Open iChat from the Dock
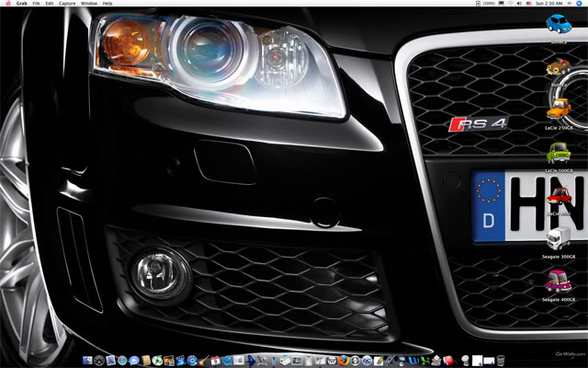Screen dimensions: 588x368 [x=134, y=361]
